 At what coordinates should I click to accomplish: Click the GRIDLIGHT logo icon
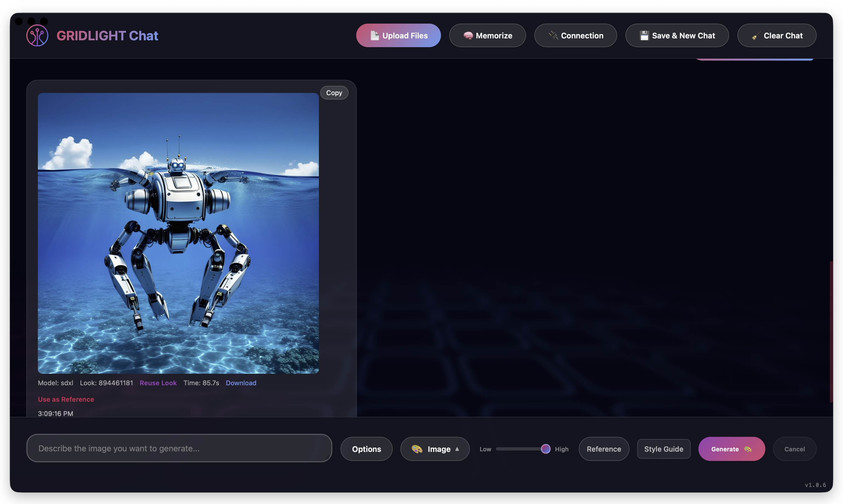tap(37, 35)
